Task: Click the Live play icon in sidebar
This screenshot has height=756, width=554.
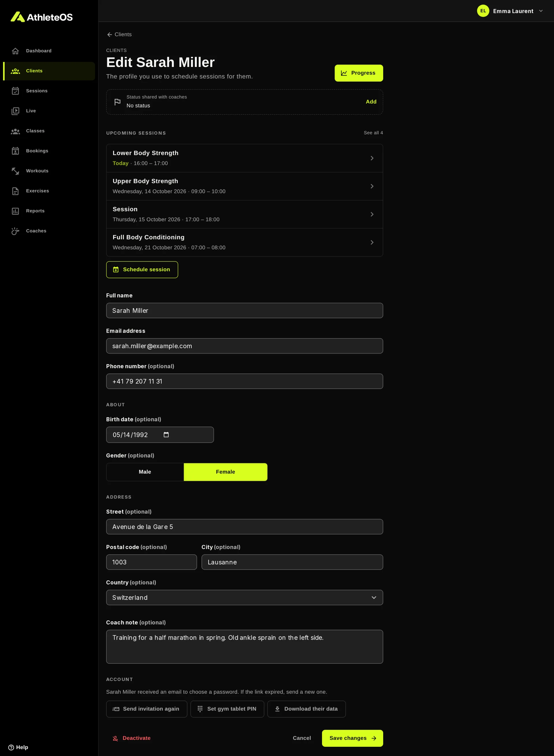Action: (x=15, y=111)
